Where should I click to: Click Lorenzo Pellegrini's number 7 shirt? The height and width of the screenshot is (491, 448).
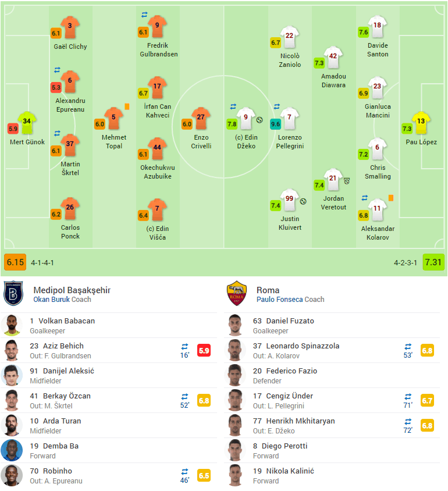tap(290, 119)
